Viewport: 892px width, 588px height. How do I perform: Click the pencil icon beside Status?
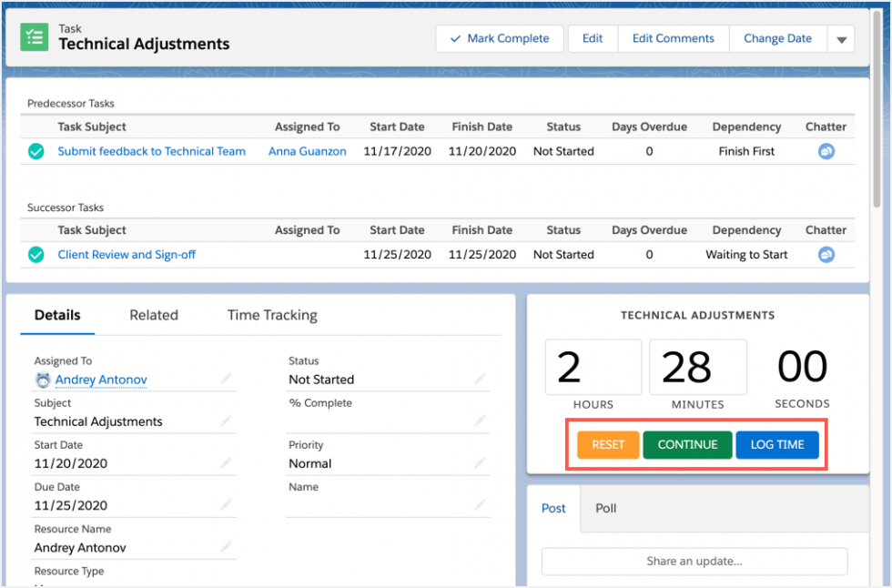pos(480,378)
